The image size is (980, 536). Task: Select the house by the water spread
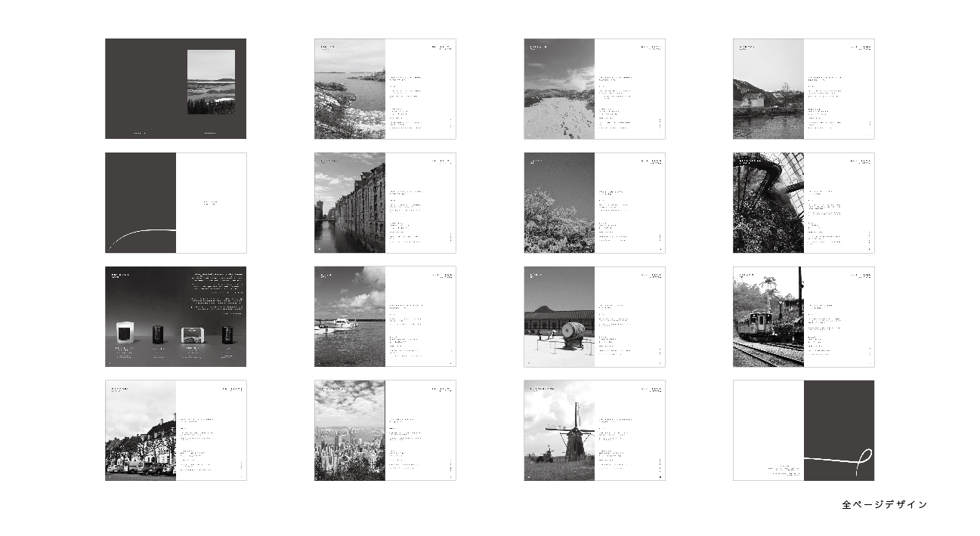[803, 89]
